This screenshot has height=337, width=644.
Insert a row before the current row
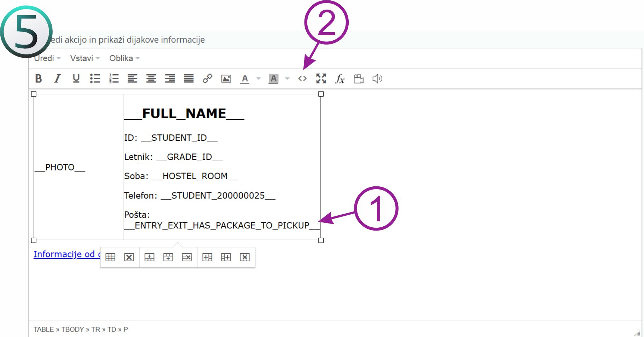pos(149,257)
